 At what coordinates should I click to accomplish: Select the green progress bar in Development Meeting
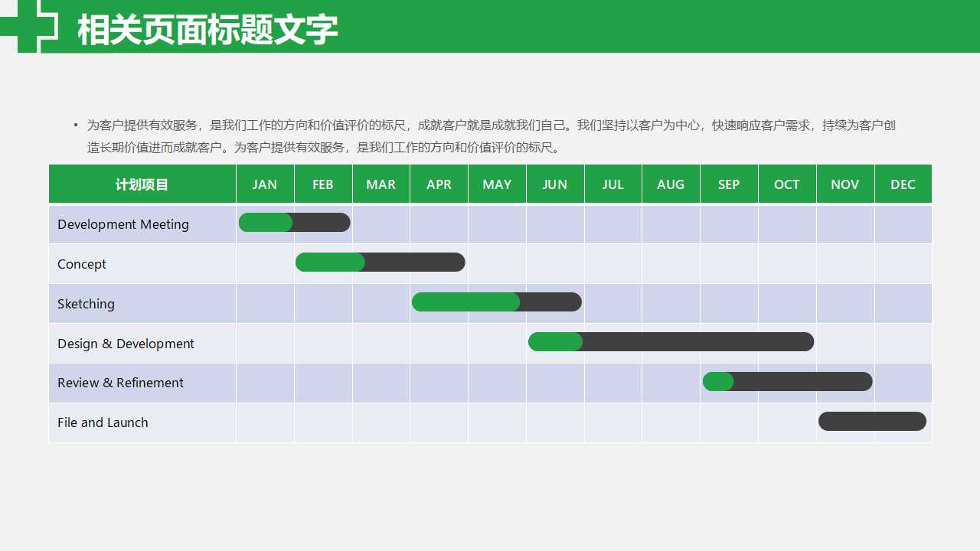click(x=266, y=223)
